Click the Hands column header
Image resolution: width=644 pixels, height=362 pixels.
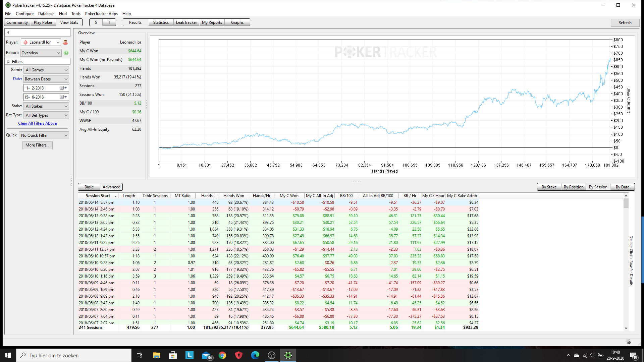click(207, 196)
